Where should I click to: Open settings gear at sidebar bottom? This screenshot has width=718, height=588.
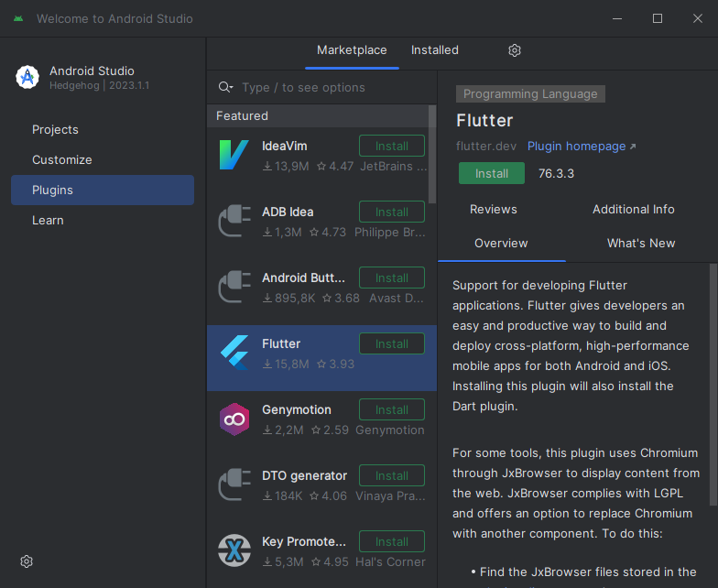tap(27, 561)
